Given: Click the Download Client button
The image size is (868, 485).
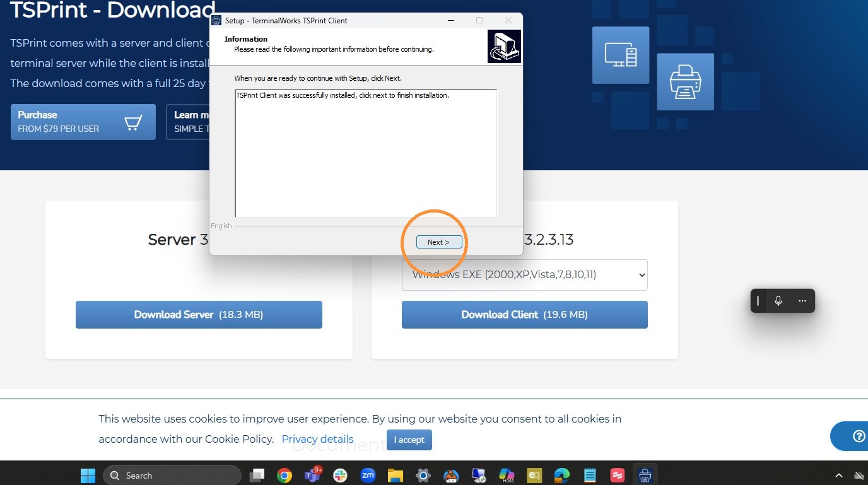Looking at the screenshot, I should (x=524, y=315).
